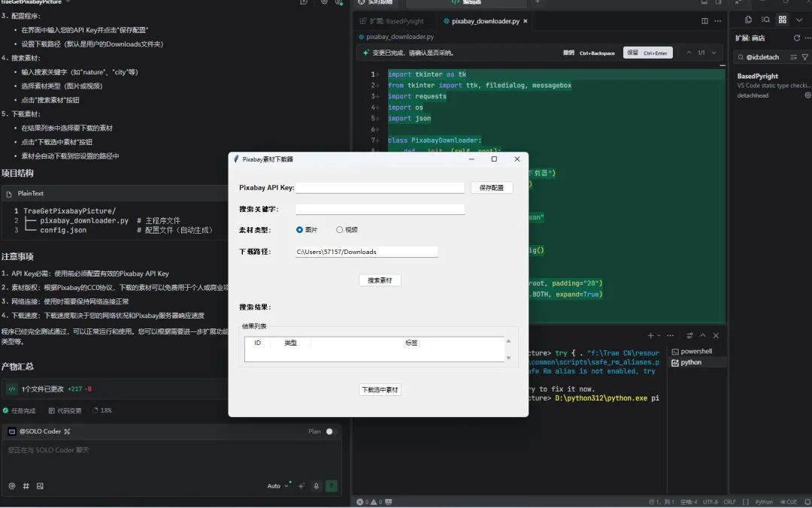Click the @ mention icon in chat input
This screenshot has width=812, height=508.
click(11, 485)
